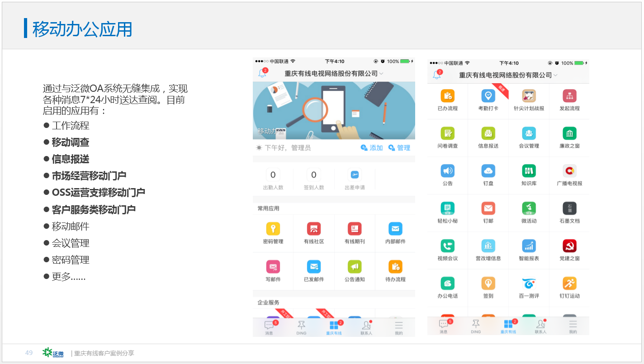
Task: Tap the 广播电视报 icon
Action: click(569, 171)
